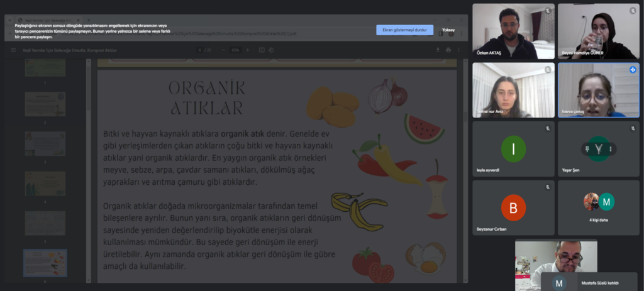
Task: Open more options on Yaşar Şen's tile
Action: pos(610,149)
